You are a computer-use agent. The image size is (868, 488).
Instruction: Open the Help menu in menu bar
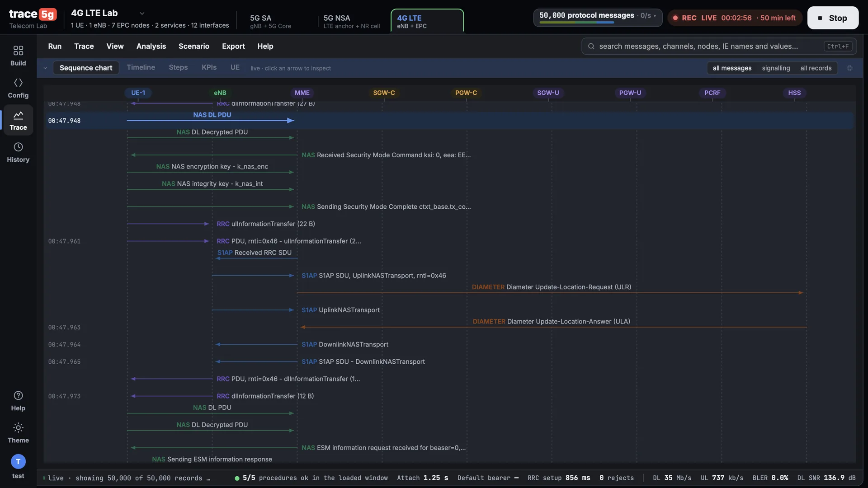click(265, 46)
